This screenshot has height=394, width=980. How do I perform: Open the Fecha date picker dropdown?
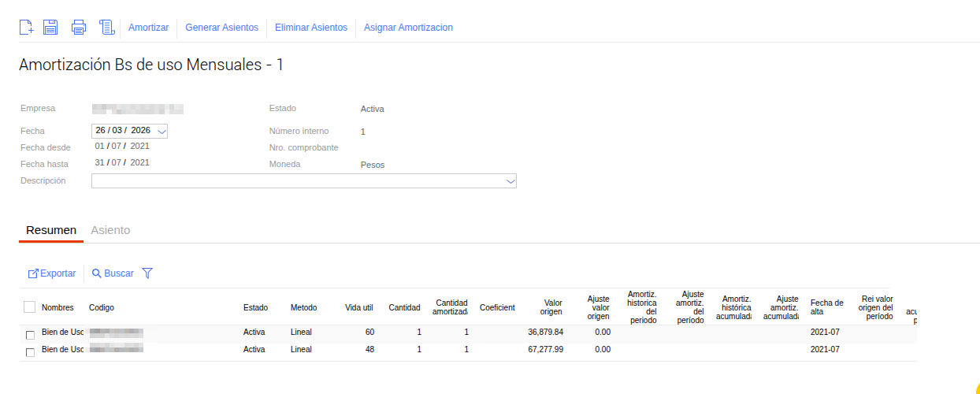pos(161,131)
